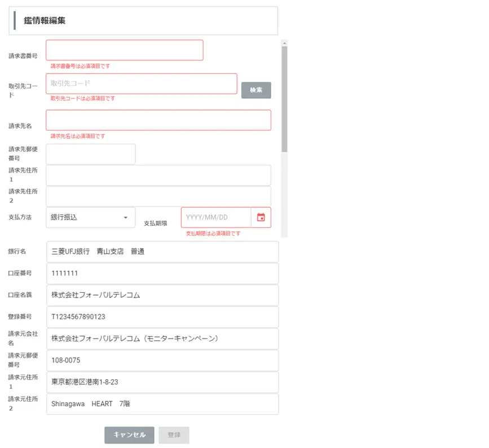Click the error text 取引先コードは必須項目です
Screen dimensions: 489x448
point(83,98)
